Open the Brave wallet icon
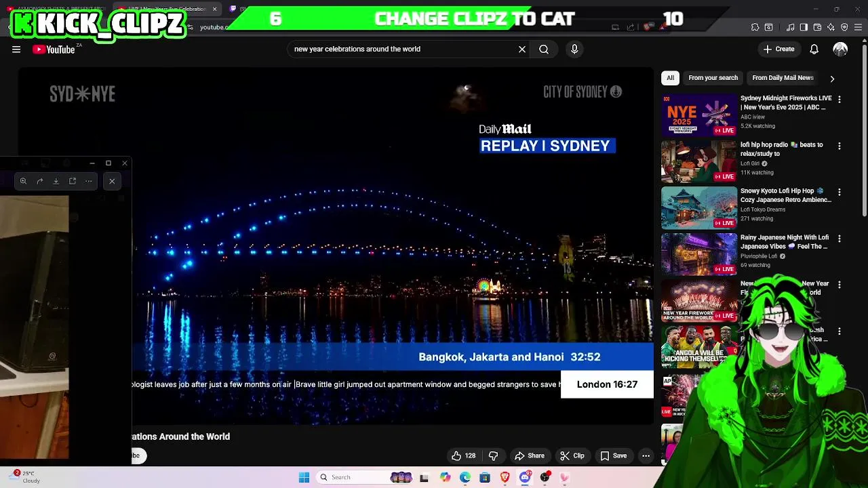The image size is (868, 488). click(x=817, y=27)
